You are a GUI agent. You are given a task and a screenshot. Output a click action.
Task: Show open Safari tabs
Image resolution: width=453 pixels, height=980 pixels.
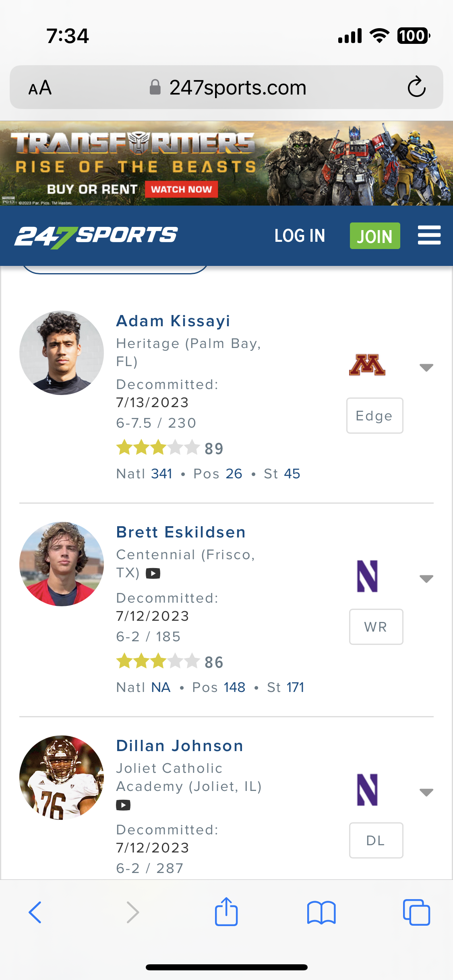(416, 912)
